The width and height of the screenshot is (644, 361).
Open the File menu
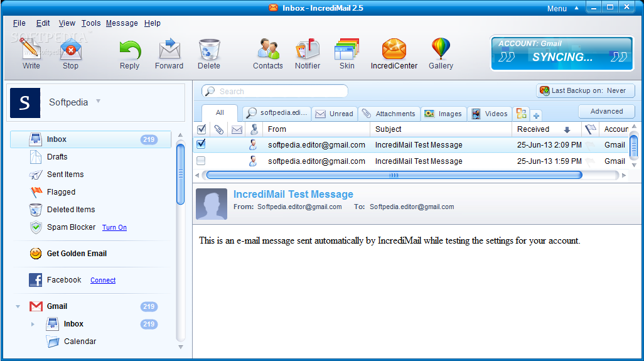[19, 23]
